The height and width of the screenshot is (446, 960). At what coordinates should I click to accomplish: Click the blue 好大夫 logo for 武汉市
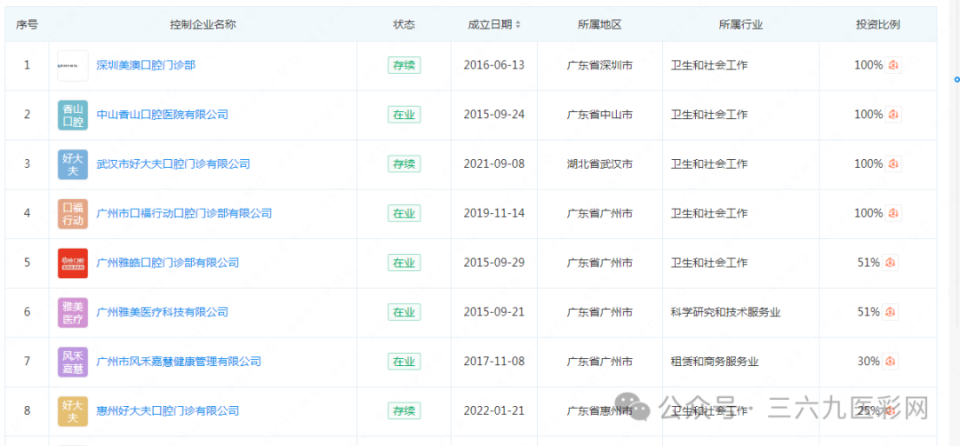[x=73, y=164]
